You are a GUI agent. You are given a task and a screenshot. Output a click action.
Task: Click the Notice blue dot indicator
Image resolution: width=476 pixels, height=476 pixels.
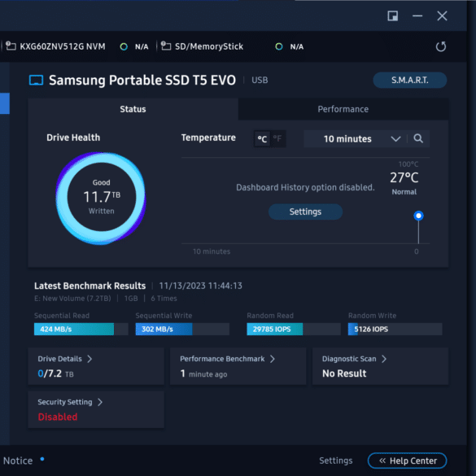point(42,459)
